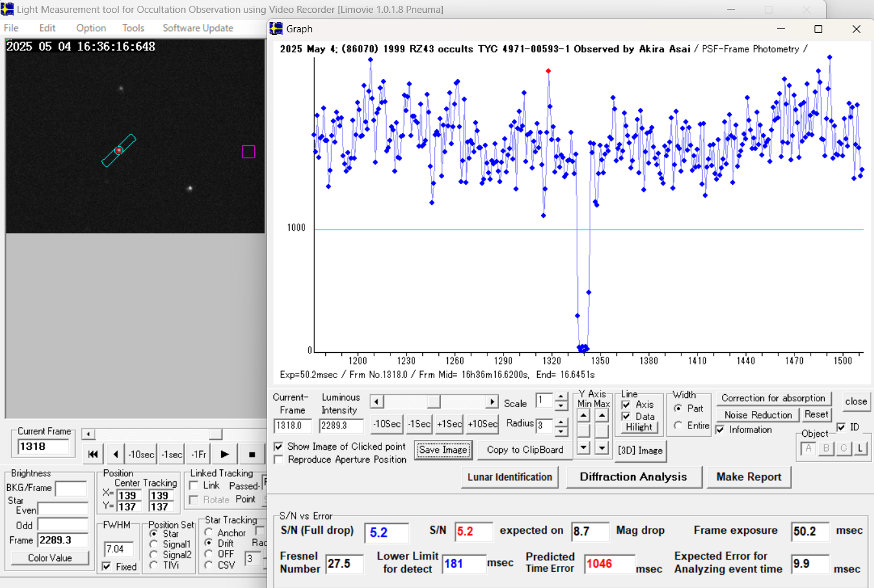Screen dimensions: 874x588
Task: Click the Frame exposure input field
Action: point(810,531)
